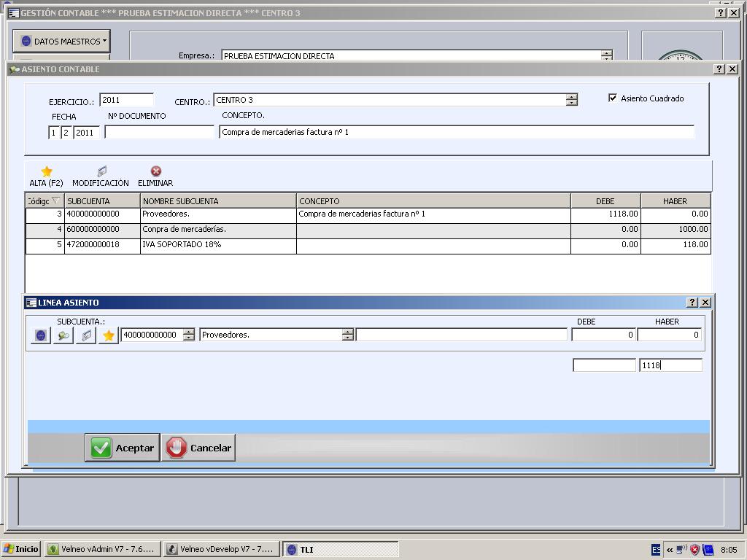747x560 pixels.
Task: Click the CENTRO field spinner arrows
Action: (572, 100)
